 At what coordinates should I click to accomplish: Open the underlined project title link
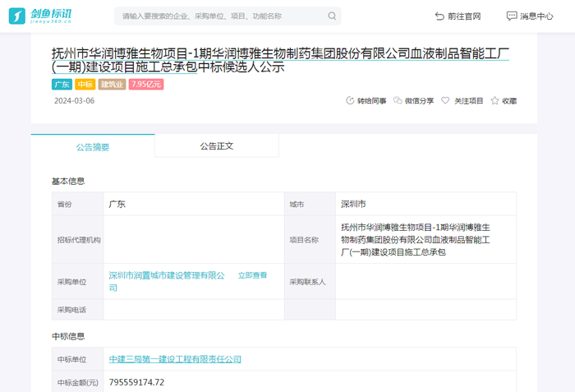[x=280, y=60]
